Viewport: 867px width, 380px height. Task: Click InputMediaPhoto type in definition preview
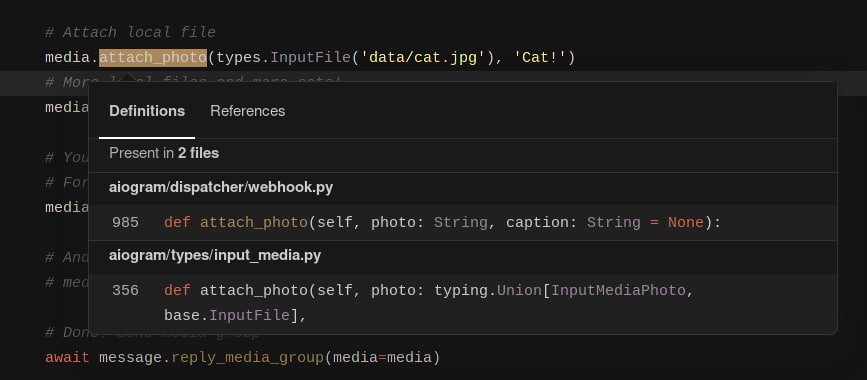pyautogui.click(x=618, y=290)
